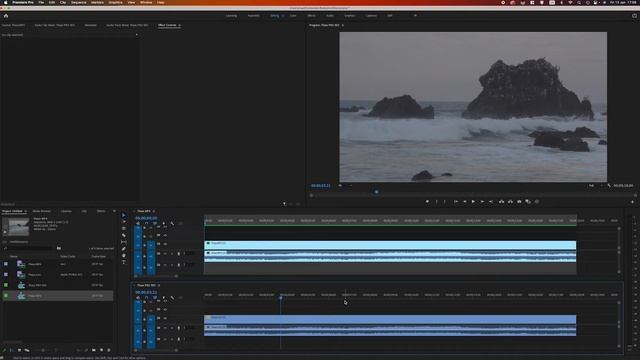Switch Project panel to Icon View

click(19, 350)
